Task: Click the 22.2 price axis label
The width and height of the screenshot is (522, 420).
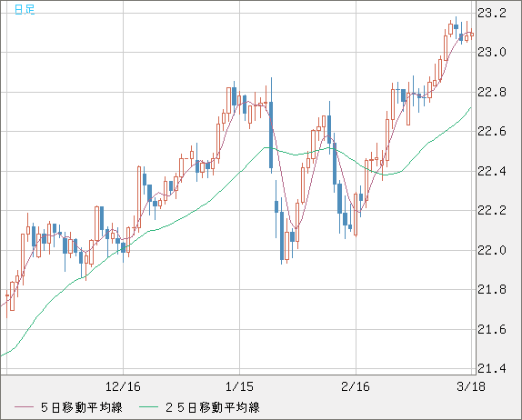Action: pos(492,210)
